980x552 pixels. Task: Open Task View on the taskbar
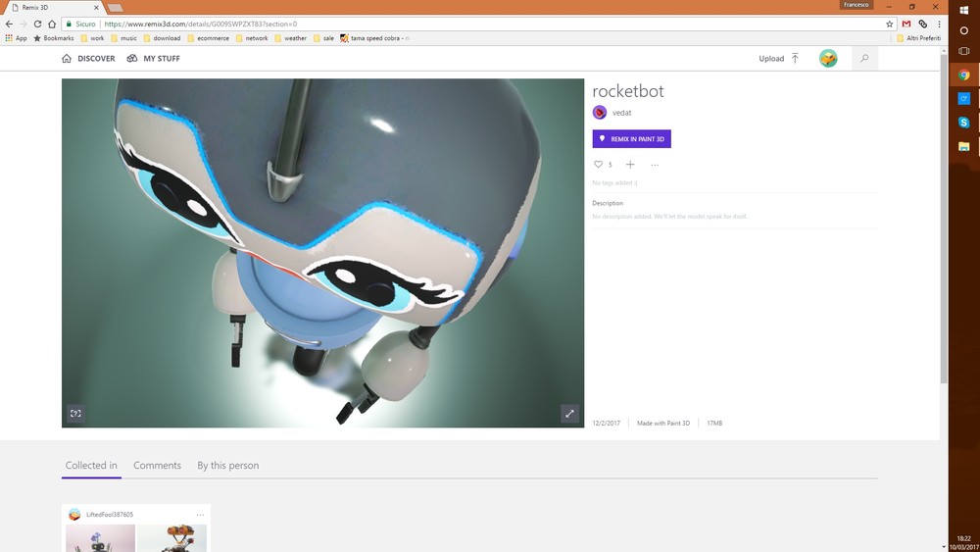pyautogui.click(x=963, y=51)
